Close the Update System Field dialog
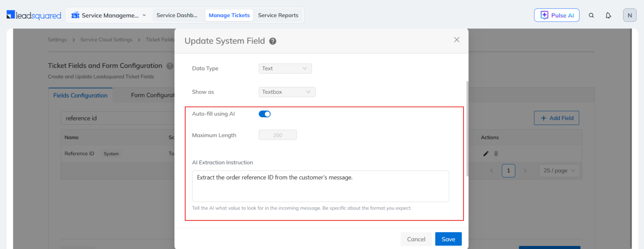 click(x=457, y=39)
